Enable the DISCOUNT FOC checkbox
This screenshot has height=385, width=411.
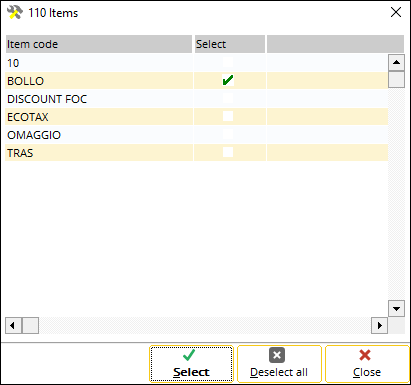pos(228,99)
